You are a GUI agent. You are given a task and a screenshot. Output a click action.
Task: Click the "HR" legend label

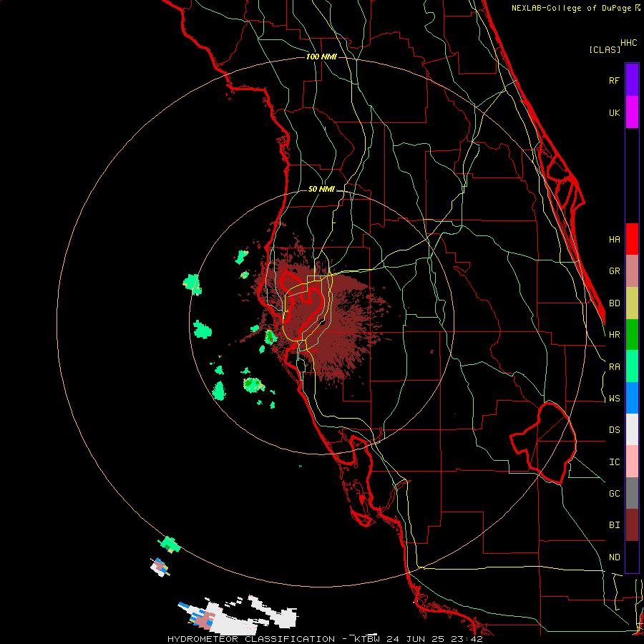coord(615,335)
